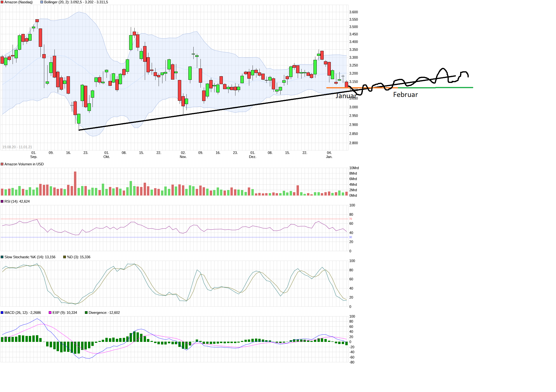Click the magenta EXP (9) legend square
556x392 pixels.
[x=50, y=313]
